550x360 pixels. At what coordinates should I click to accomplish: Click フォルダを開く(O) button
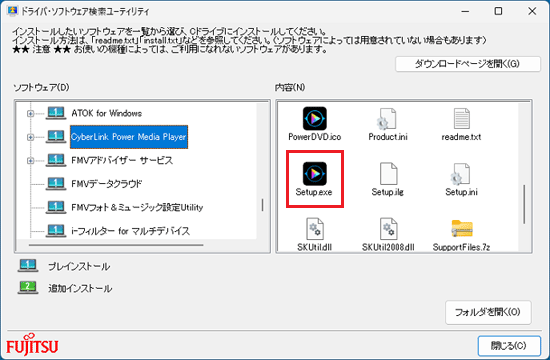coord(488,312)
